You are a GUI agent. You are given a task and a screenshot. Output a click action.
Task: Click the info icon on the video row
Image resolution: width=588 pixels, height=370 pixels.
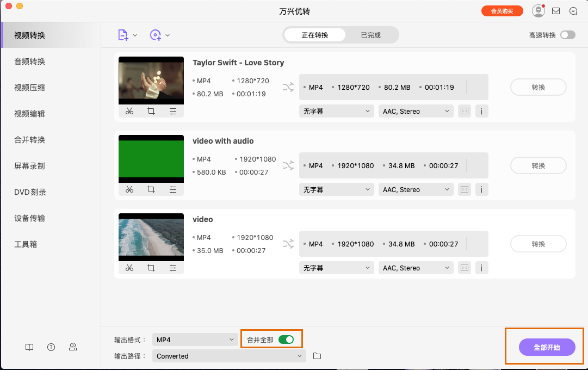pyautogui.click(x=481, y=268)
